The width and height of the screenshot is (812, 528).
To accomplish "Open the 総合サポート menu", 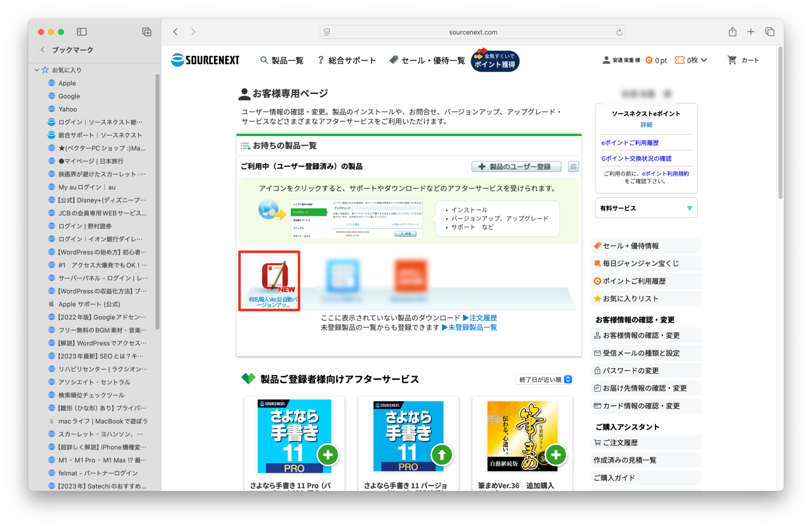I will click(347, 60).
